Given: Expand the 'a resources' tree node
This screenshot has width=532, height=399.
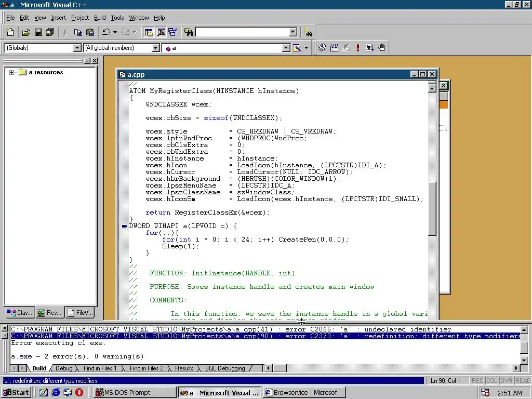Looking at the screenshot, I should pyautogui.click(x=11, y=72).
